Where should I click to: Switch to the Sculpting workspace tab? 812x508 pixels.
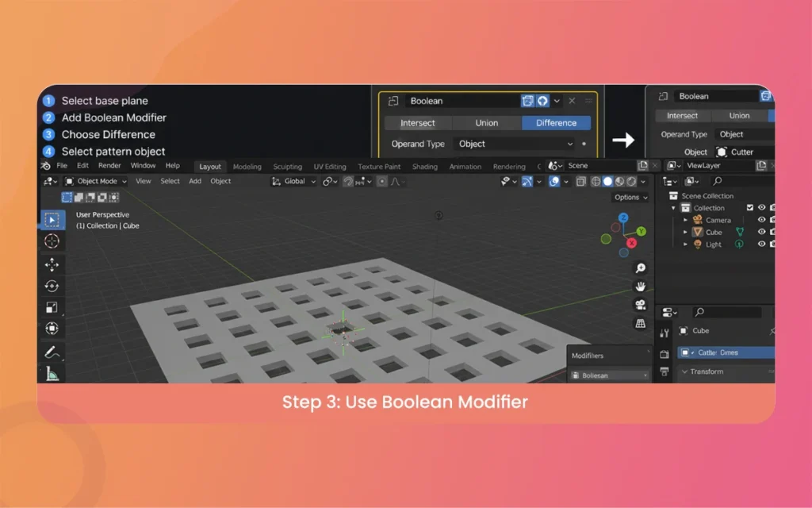[287, 167]
